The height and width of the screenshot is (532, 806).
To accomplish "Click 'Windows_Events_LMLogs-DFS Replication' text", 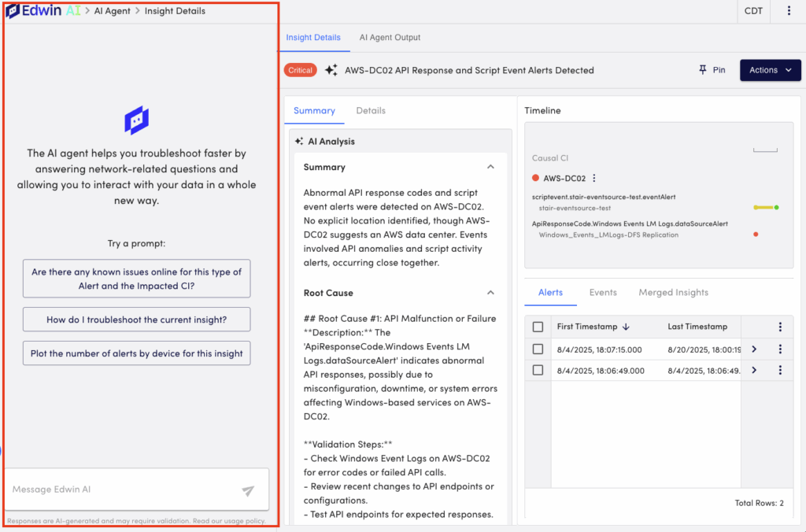I will click(608, 235).
